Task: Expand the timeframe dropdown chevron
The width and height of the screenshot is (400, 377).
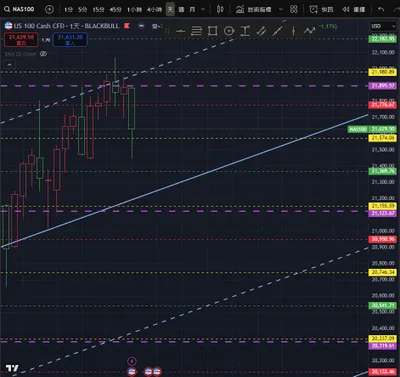Action: pyautogui.click(x=203, y=10)
